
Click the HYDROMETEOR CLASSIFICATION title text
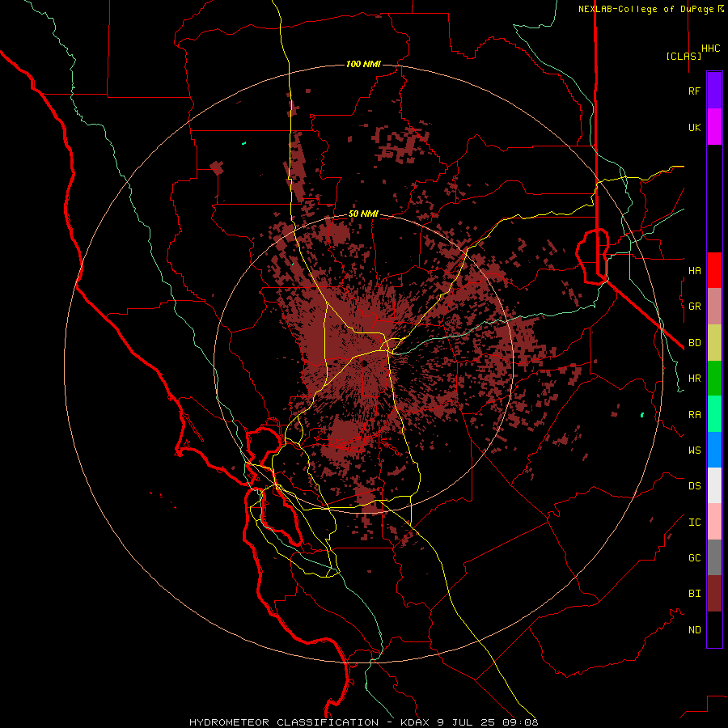[x=284, y=722]
